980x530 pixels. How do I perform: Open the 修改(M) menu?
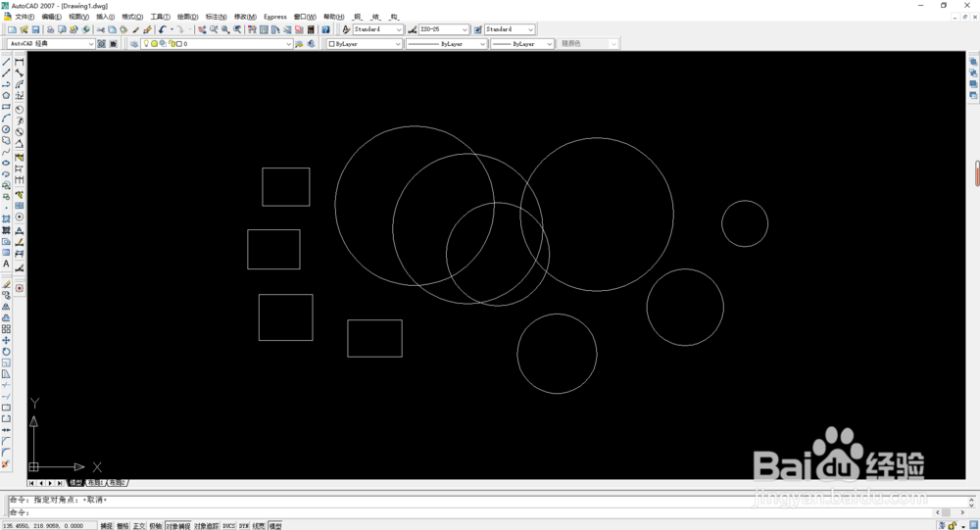(x=245, y=17)
